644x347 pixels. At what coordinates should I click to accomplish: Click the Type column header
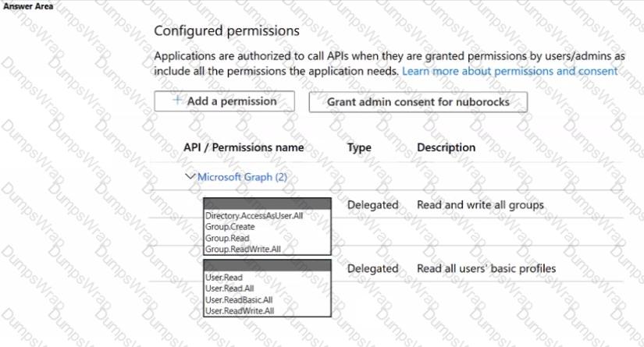pos(359,147)
